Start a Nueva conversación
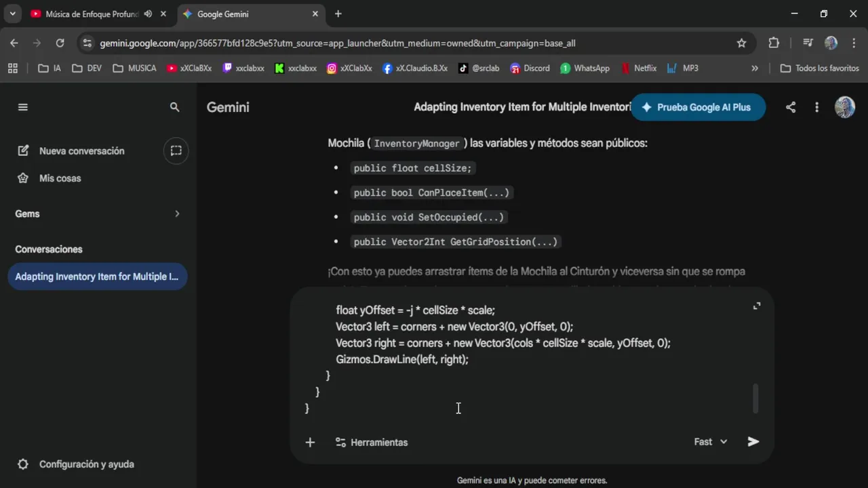This screenshot has width=868, height=488. pyautogui.click(x=81, y=150)
